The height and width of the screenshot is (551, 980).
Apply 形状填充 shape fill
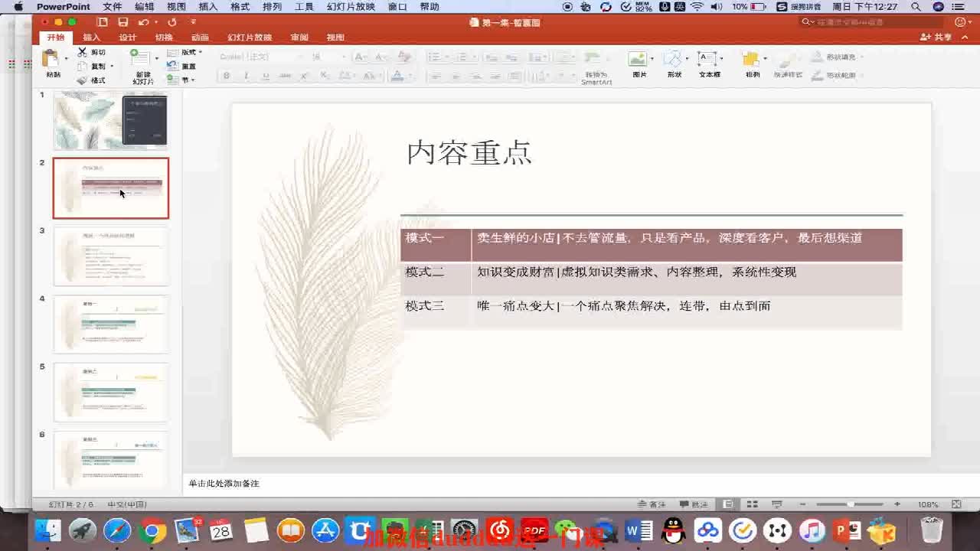point(836,55)
